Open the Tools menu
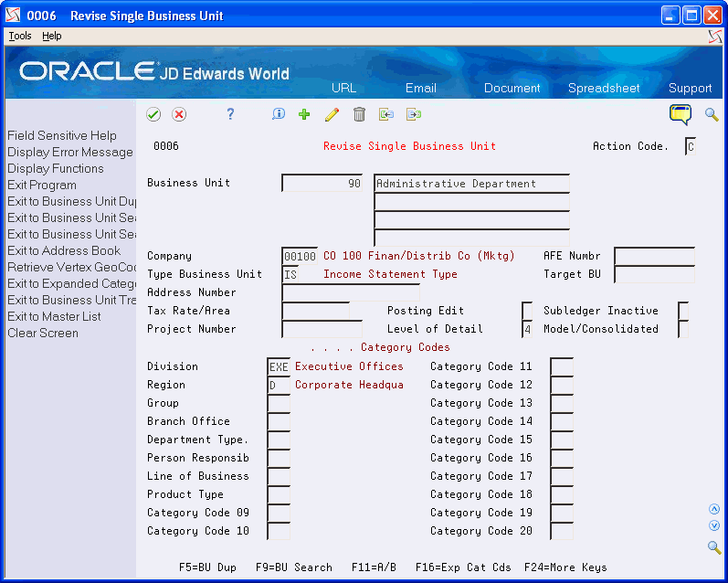This screenshot has height=583, width=728. (20, 36)
